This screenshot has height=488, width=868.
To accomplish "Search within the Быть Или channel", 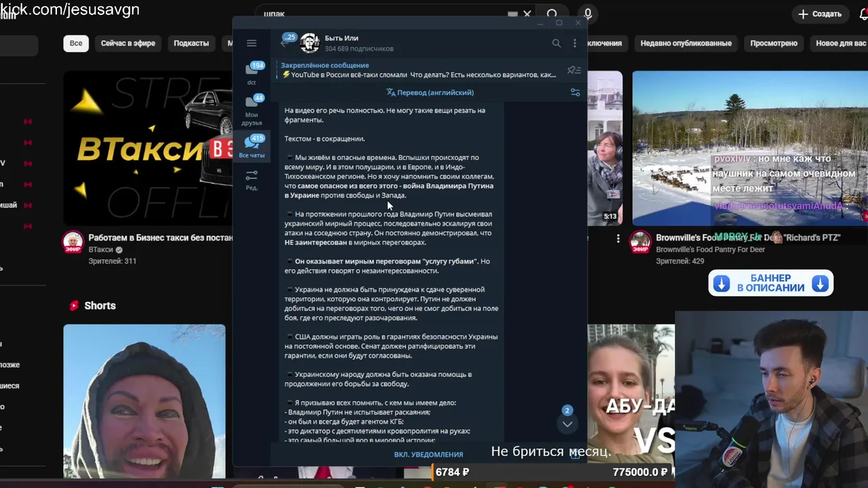I will point(556,43).
